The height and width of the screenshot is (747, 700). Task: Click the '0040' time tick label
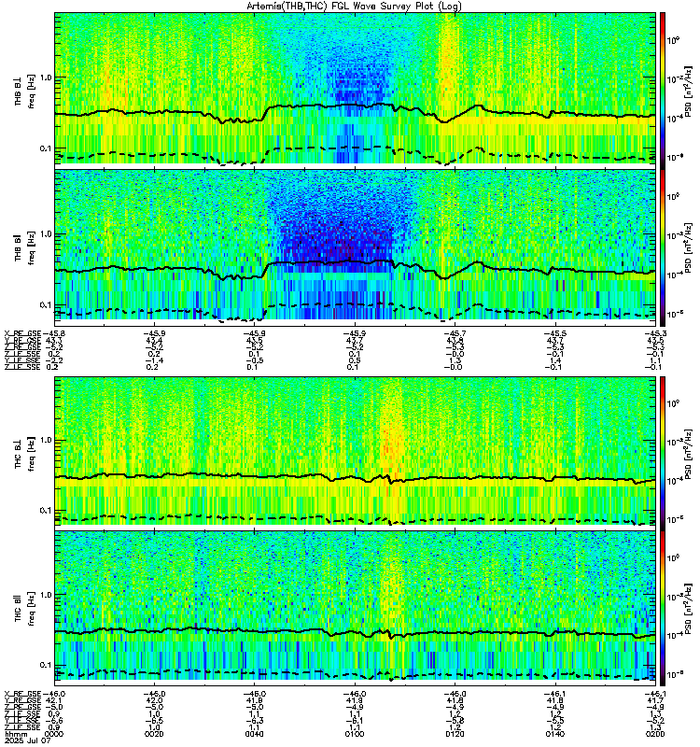tap(254, 734)
